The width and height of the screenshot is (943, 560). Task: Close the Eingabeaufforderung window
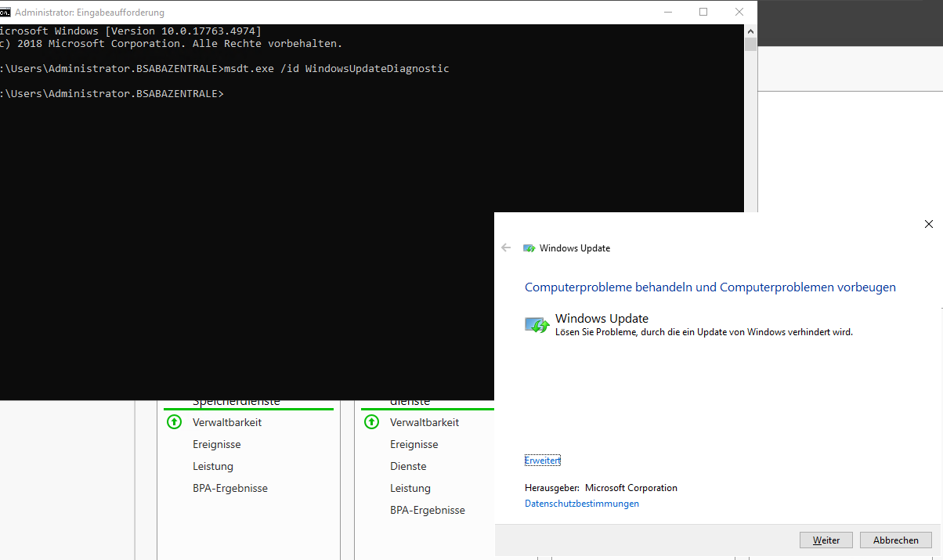click(739, 12)
